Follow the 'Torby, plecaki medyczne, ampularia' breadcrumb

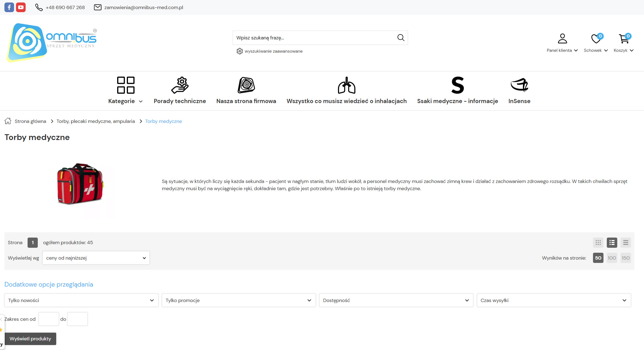[96, 121]
